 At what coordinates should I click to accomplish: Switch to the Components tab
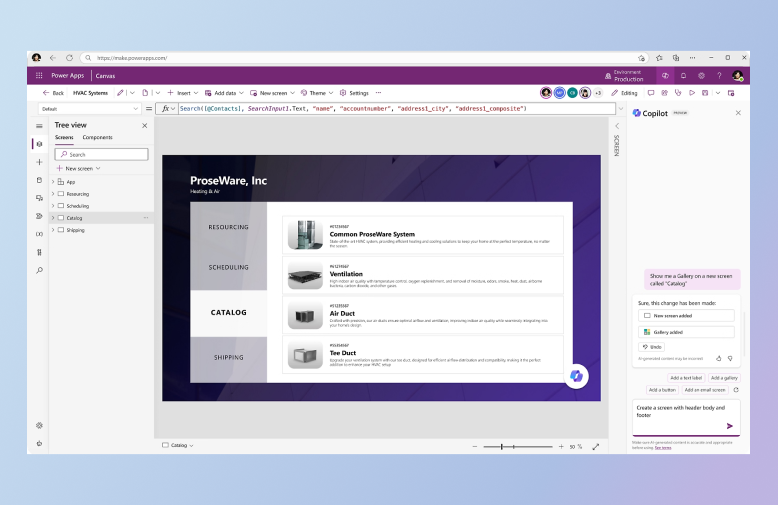[97, 137]
